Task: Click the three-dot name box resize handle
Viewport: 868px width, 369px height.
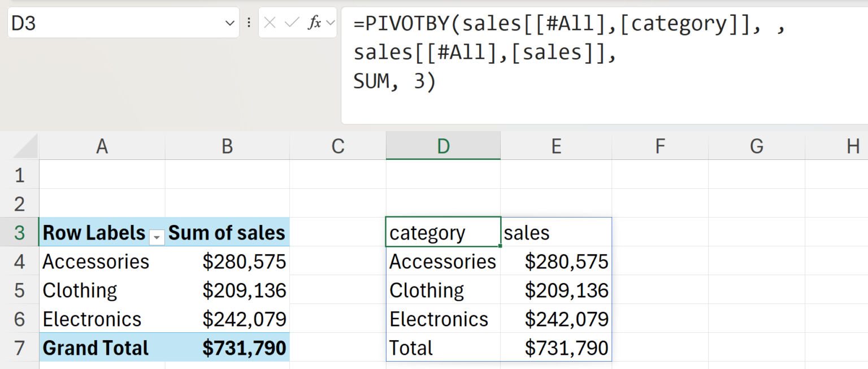Action: point(249,23)
